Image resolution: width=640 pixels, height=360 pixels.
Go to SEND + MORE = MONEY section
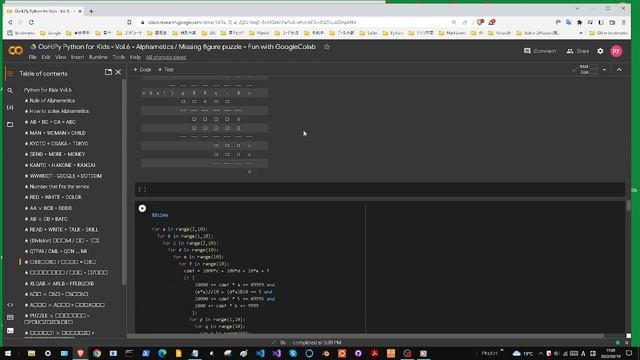click(x=55, y=154)
